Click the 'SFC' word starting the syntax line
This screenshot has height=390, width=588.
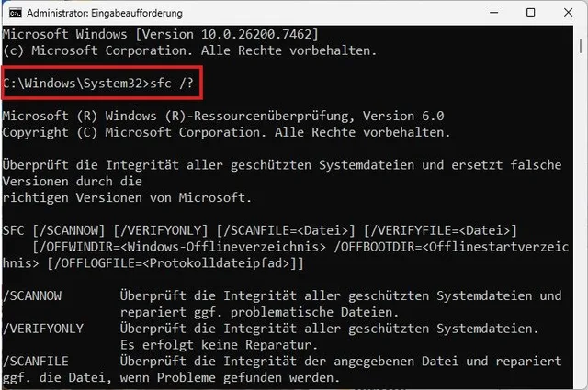[x=14, y=229]
